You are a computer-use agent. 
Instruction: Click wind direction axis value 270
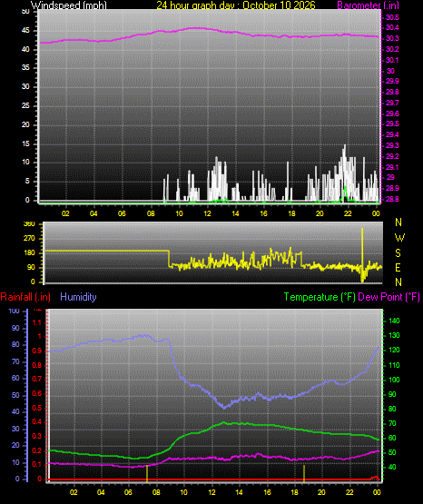(29, 239)
